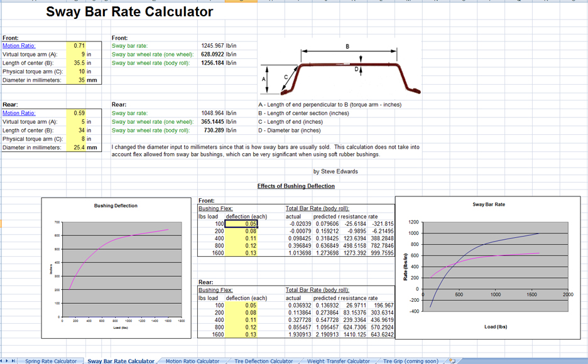Open the Motion Ratio Calculator sheet tab

[192, 361]
